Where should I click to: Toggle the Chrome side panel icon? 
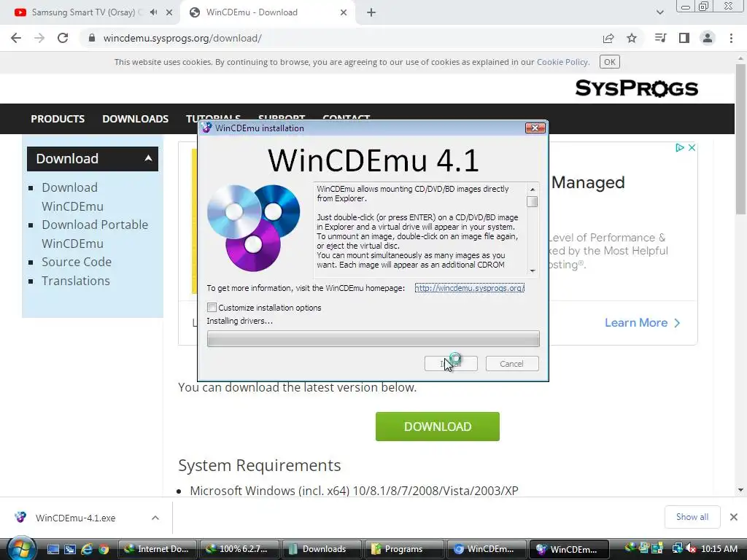684,38
